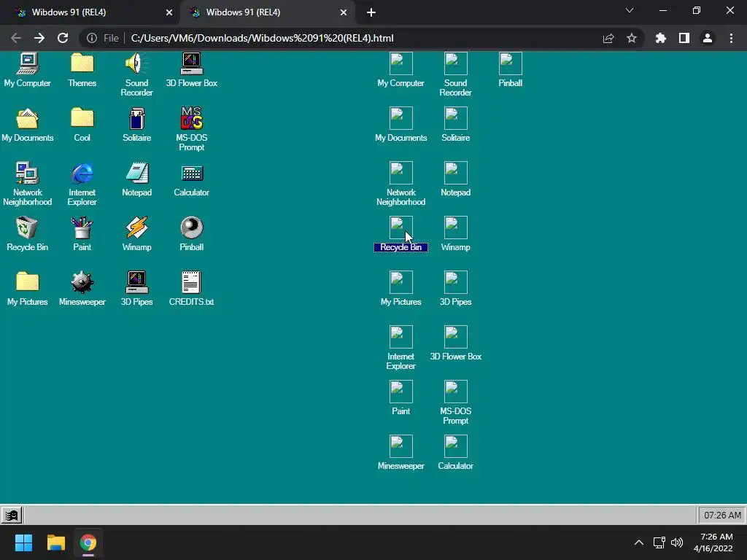Click the address bar URL field
Viewport: 747px width, 560px height.
click(x=362, y=38)
